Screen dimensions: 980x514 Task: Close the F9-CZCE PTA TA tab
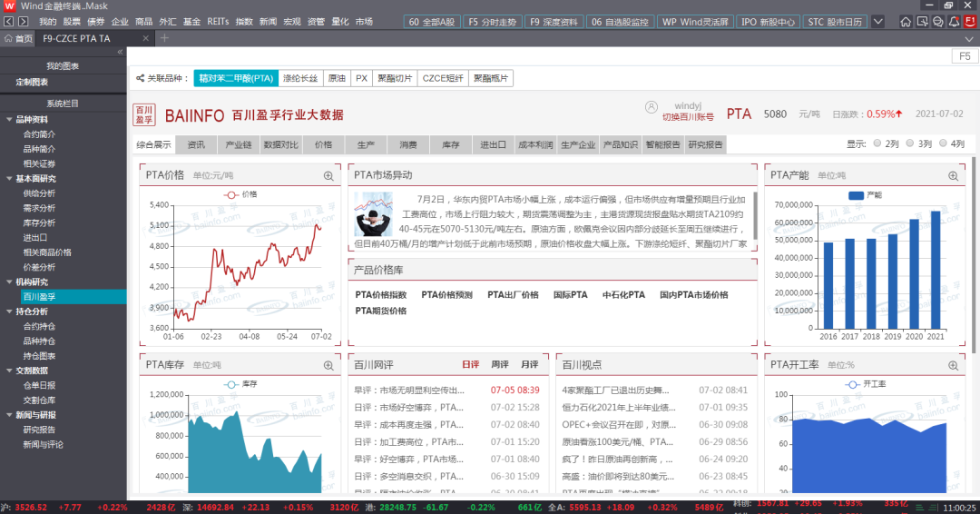point(145,38)
